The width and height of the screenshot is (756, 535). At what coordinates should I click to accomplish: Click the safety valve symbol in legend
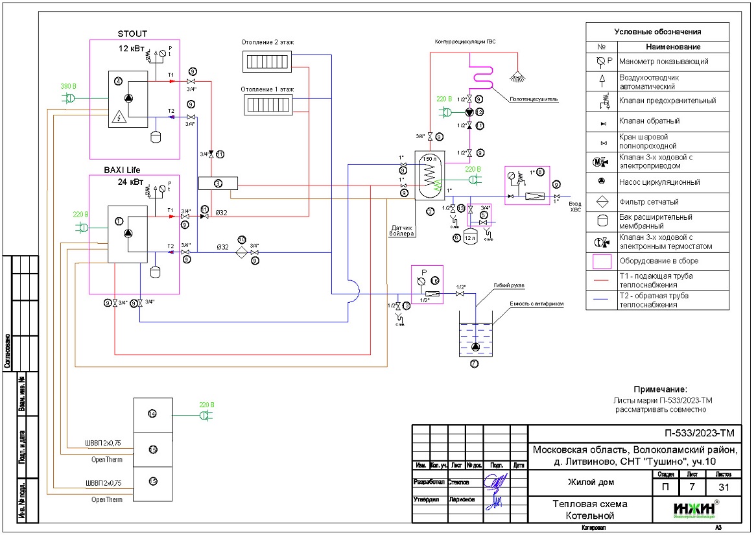click(602, 101)
